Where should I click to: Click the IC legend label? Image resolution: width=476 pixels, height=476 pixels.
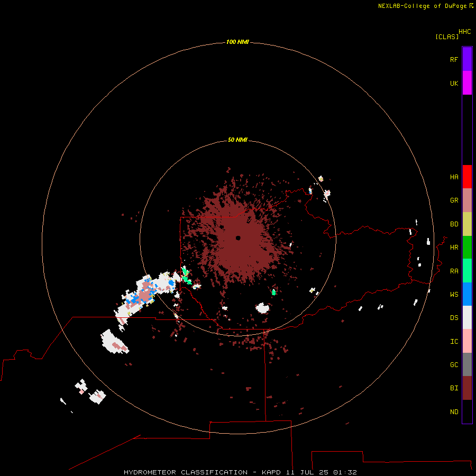454,342
